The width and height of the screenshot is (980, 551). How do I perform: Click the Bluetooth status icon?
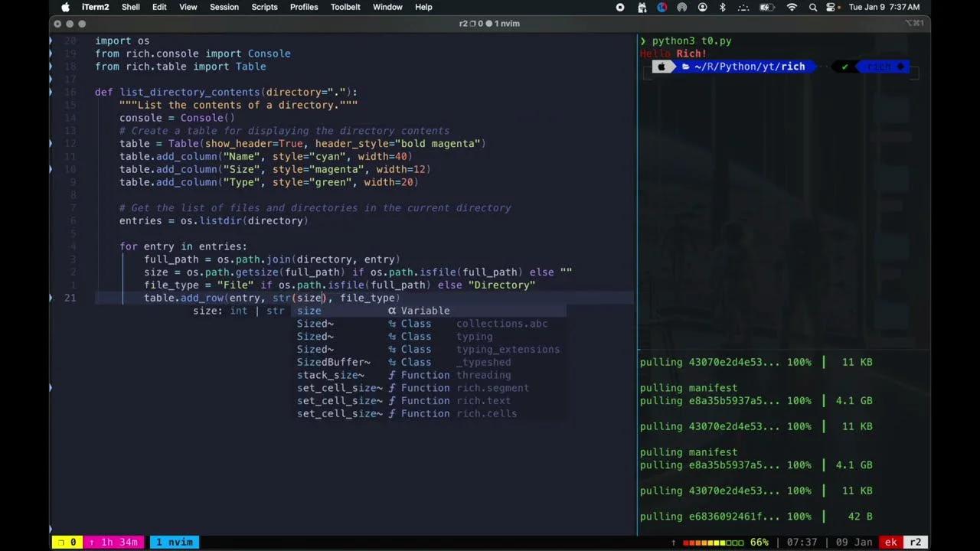[x=722, y=7]
